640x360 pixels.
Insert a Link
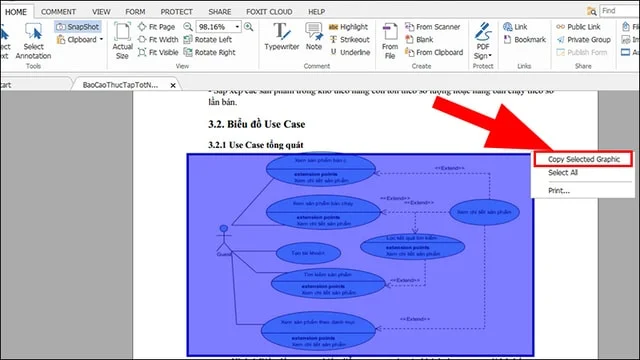[515, 27]
